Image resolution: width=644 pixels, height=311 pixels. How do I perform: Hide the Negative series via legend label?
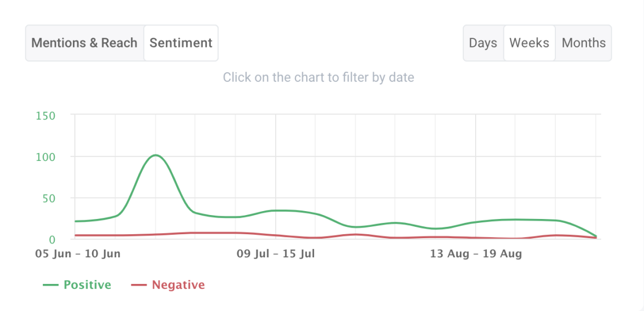pos(178,285)
